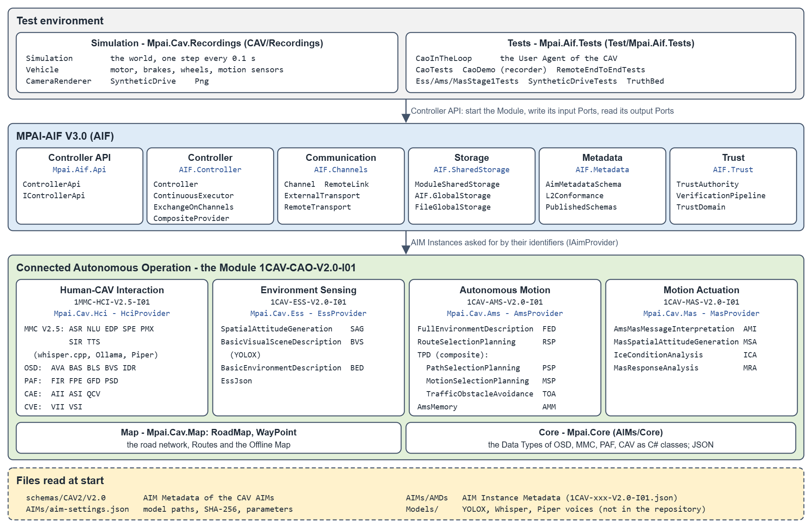Viewport: 812px width, 528px height.
Task: Click '(whisper.cpp, Ollama, Piper)' line
Action: click(96, 355)
